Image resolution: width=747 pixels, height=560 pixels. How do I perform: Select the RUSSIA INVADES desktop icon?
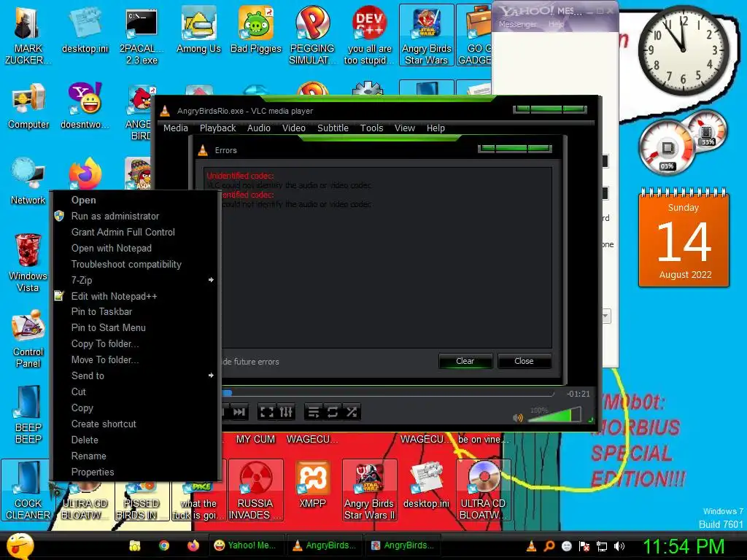pyautogui.click(x=256, y=491)
